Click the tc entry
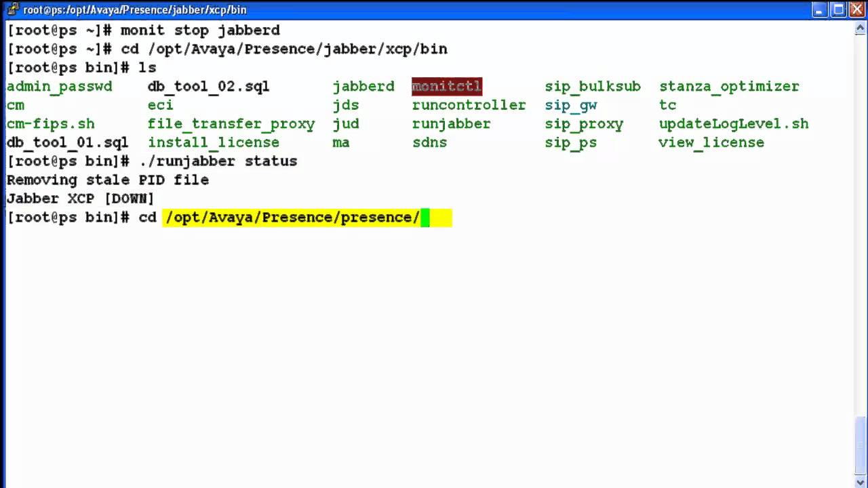The image size is (868, 488). point(668,105)
